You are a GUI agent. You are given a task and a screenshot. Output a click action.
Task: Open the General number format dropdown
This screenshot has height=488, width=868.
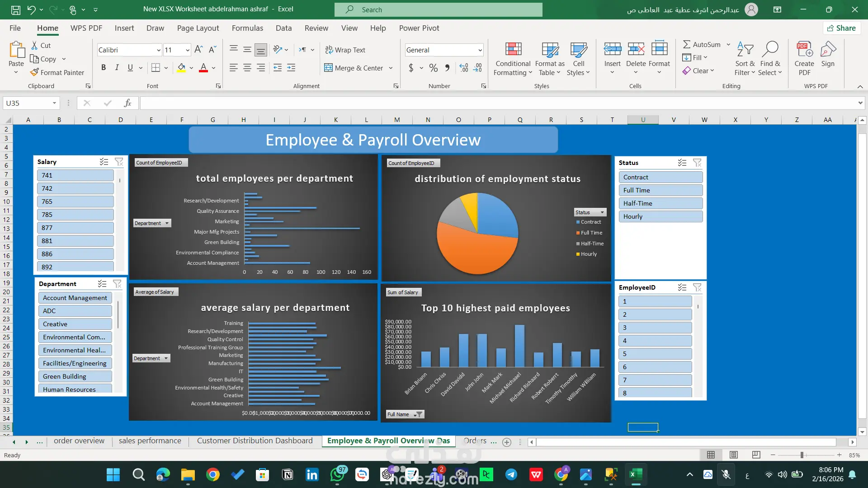[x=480, y=50]
